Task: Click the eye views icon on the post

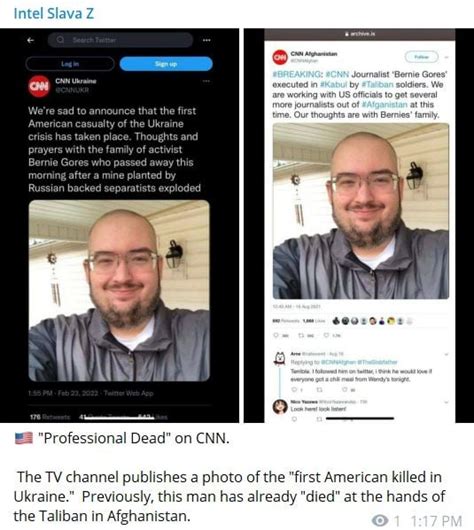Action: pyautogui.click(x=380, y=520)
